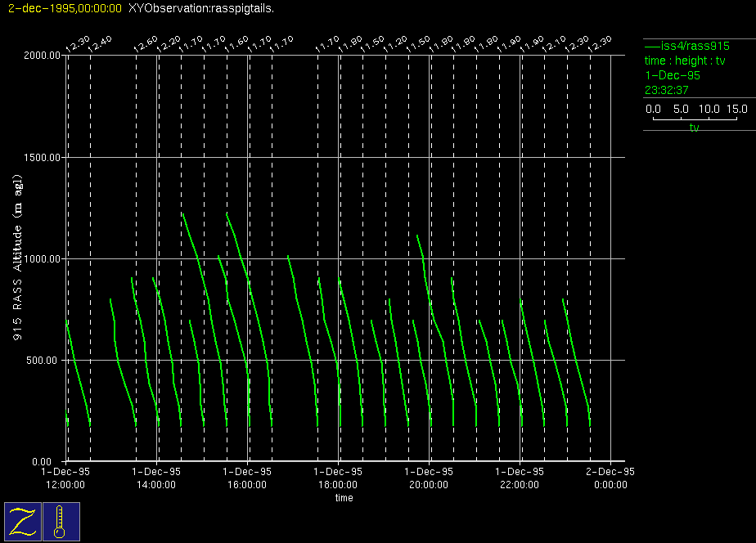Click the 2-Dec-95 0:00:00 axis tick label
The width and height of the screenshot is (756, 543).
pos(610,478)
